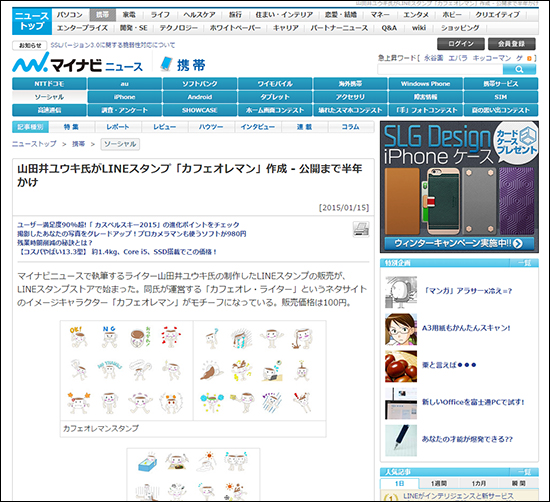
Task: Click the キッコーマン trending word
Action: [x=492, y=58]
